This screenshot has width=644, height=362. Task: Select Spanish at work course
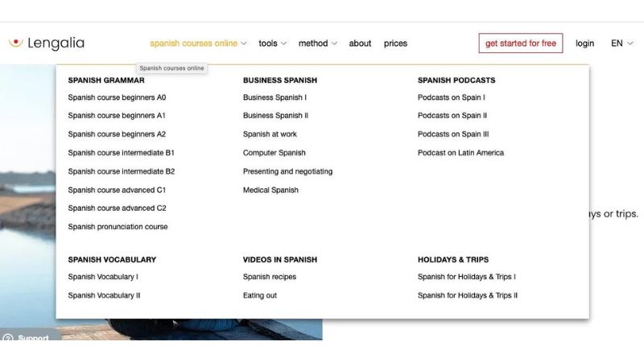coord(270,134)
